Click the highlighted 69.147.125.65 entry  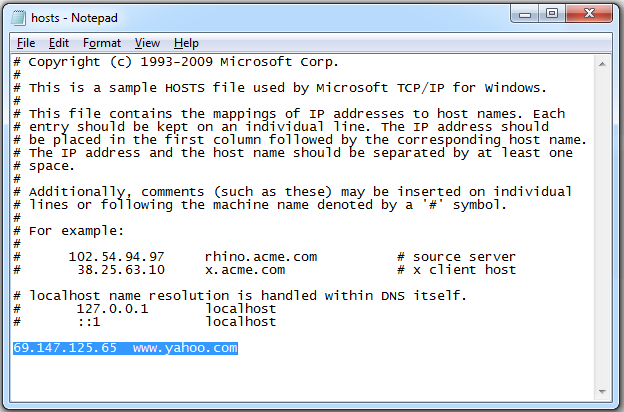65,348
